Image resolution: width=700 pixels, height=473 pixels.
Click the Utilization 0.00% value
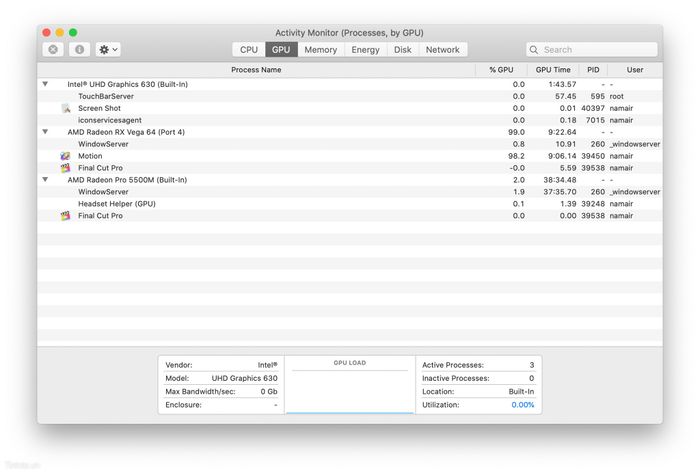pyautogui.click(x=523, y=405)
